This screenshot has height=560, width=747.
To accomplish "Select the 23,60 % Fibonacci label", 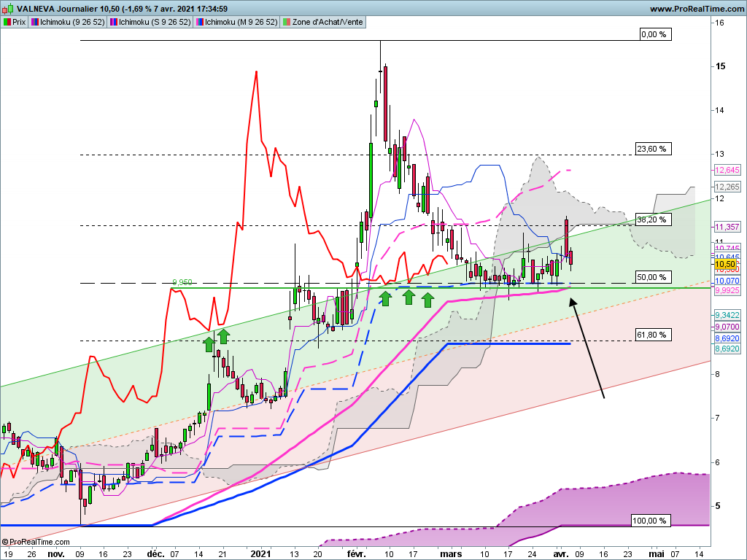I will click(654, 149).
